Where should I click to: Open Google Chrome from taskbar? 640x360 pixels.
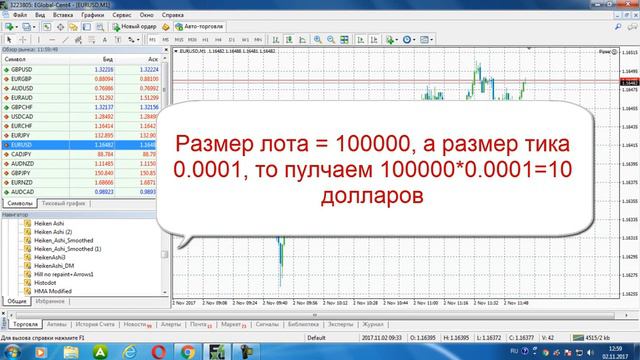tap(188, 352)
